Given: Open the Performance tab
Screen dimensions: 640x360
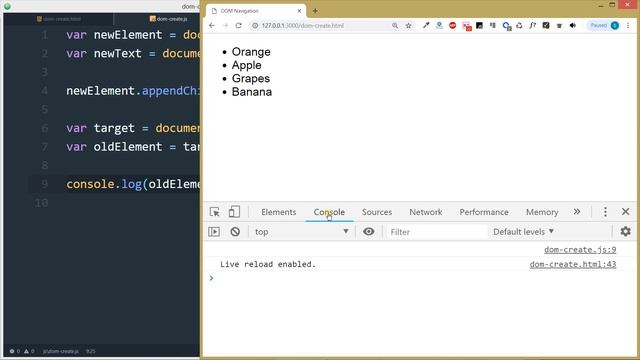Looking at the screenshot, I should pos(484,212).
